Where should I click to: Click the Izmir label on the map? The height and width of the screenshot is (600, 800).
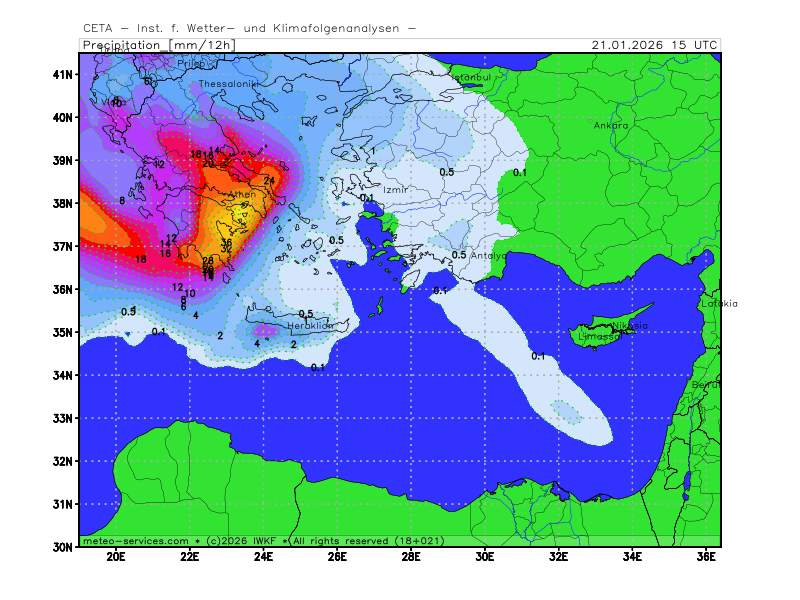point(395,189)
